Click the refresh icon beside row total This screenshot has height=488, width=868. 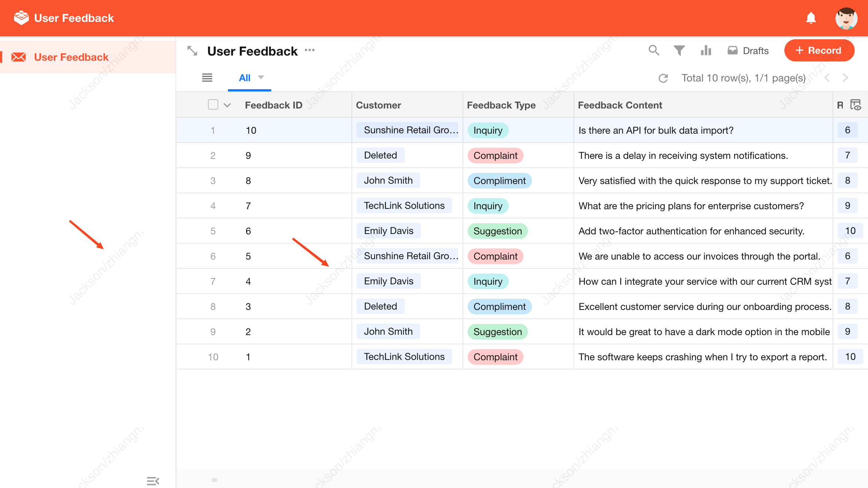pos(663,78)
